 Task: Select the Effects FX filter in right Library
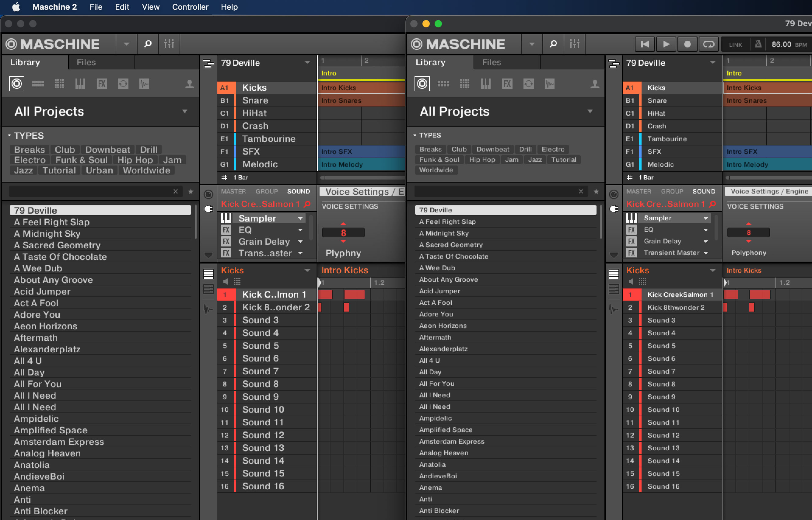507,84
